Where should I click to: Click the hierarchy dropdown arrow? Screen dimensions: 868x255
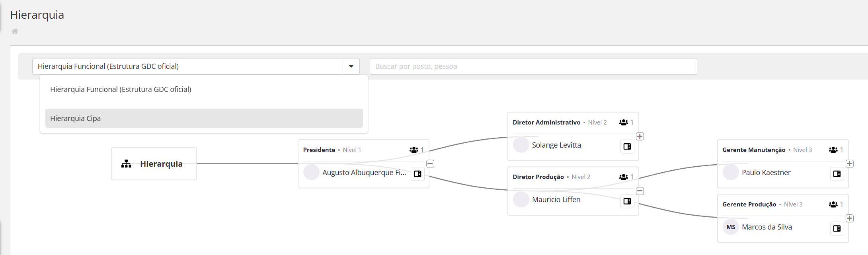(x=351, y=66)
